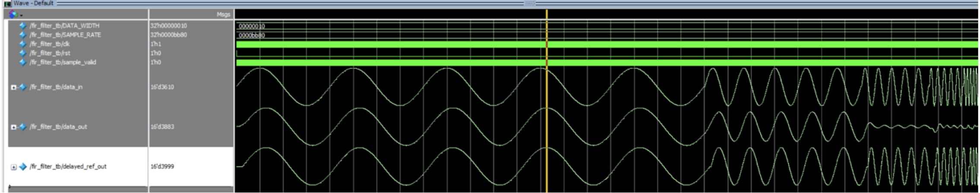The image size is (980, 193).
Task: Click the delayed_ref_out signal diamond icon
Action: [x=23, y=167]
